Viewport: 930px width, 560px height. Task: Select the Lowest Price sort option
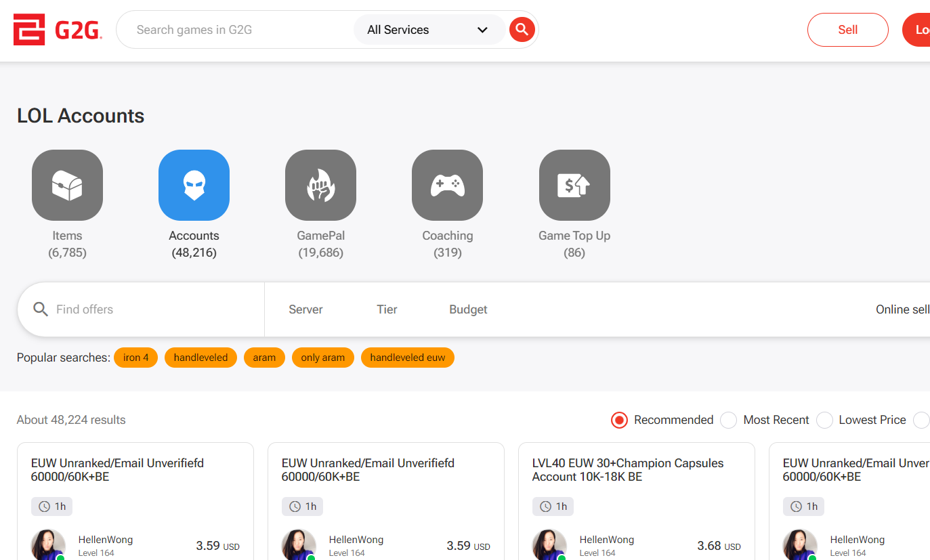tap(861, 420)
